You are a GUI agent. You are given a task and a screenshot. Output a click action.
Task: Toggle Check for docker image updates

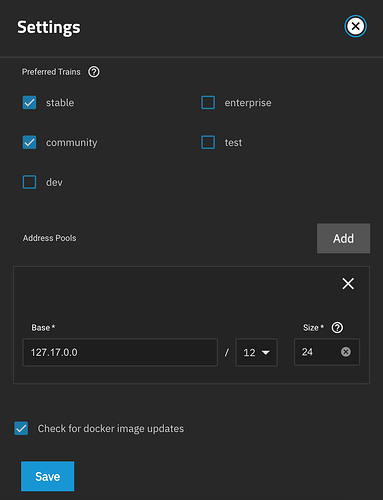coord(21,428)
